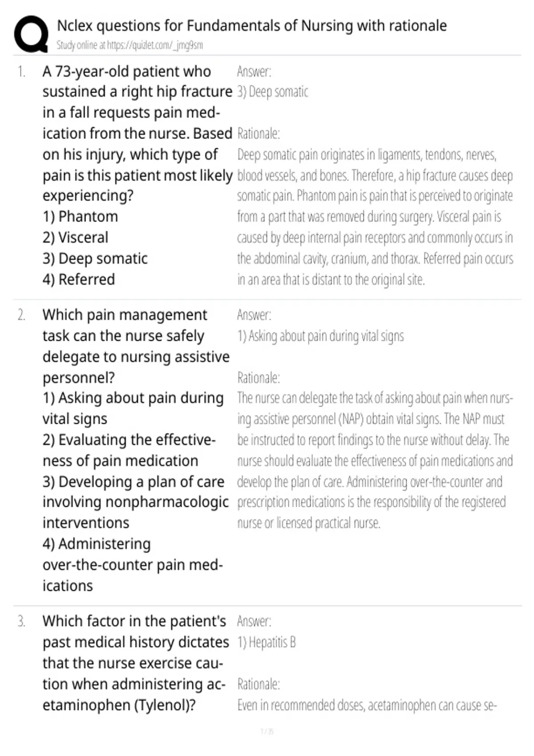Select option 'Developing a plan of care'
Screen dimensions: 534x756
[136, 503]
